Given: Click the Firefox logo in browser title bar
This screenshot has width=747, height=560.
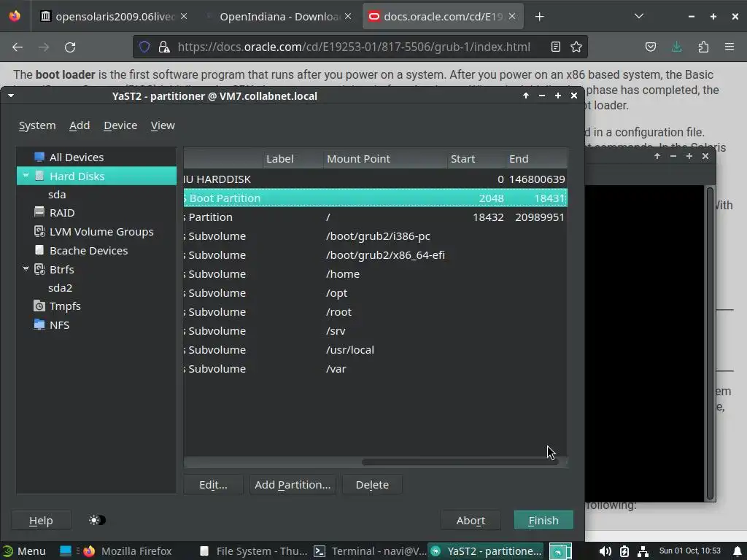Looking at the screenshot, I should click(x=15, y=16).
